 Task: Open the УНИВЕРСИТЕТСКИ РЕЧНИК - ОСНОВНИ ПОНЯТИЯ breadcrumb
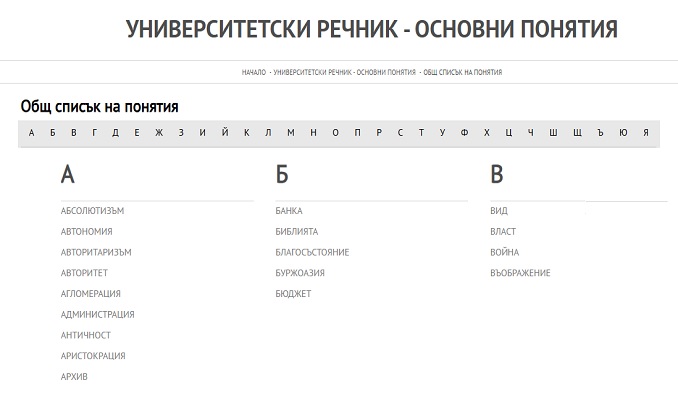pyautogui.click(x=344, y=73)
